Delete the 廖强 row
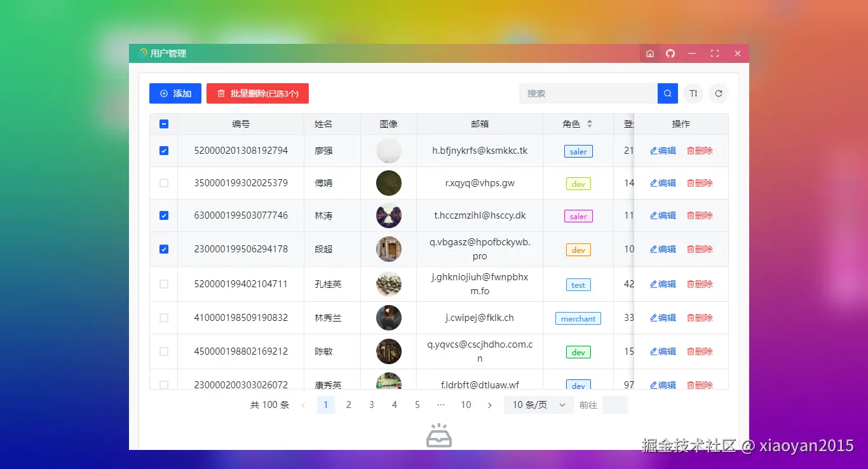This screenshot has width=868, height=469. [700, 151]
